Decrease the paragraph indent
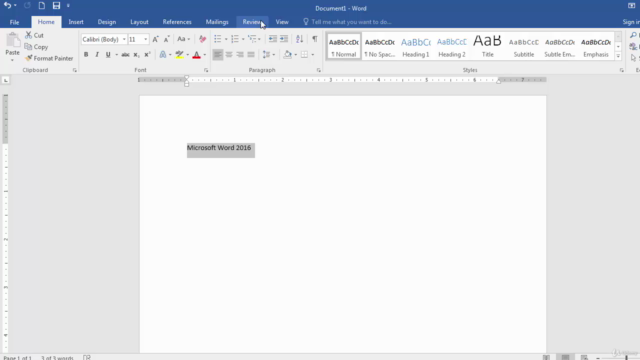 [x=273, y=39]
